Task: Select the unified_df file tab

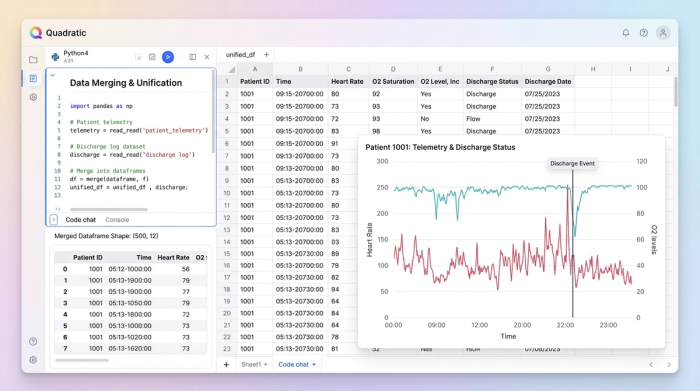Action: point(240,54)
